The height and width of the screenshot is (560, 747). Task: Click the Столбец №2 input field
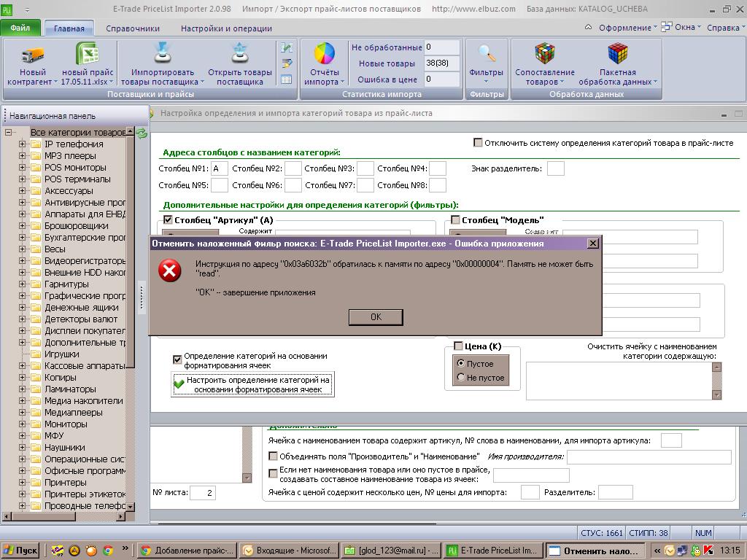pos(293,168)
